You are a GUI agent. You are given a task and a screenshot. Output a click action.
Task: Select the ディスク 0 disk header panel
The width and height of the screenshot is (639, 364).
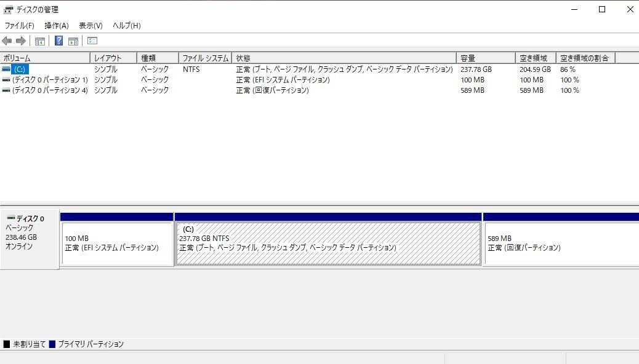30,239
